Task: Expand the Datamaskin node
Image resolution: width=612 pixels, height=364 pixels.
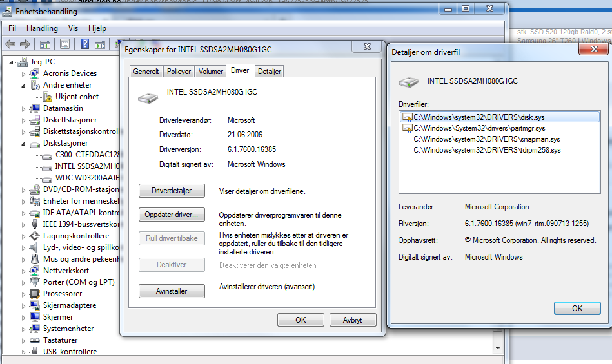Action: tap(23, 109)
